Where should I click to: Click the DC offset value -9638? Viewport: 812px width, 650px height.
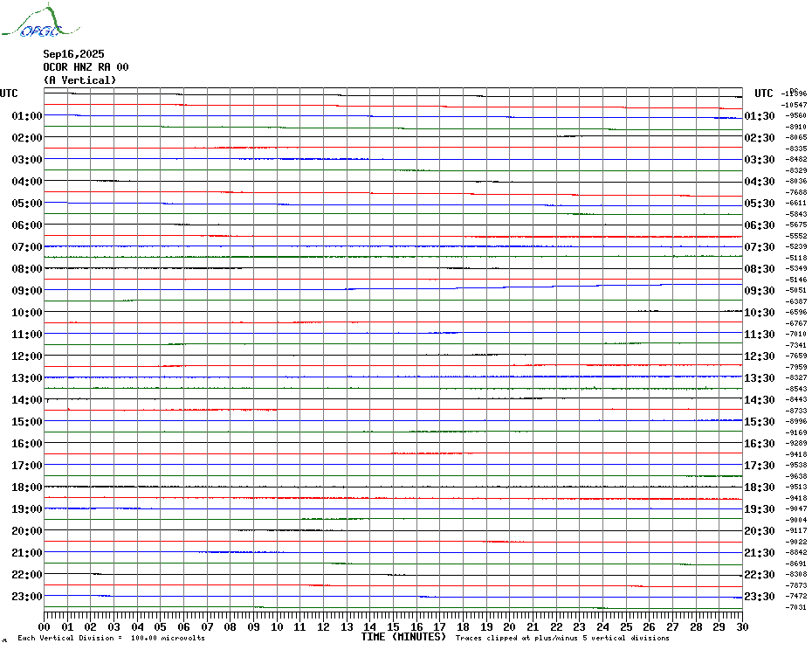pos(796,476)
